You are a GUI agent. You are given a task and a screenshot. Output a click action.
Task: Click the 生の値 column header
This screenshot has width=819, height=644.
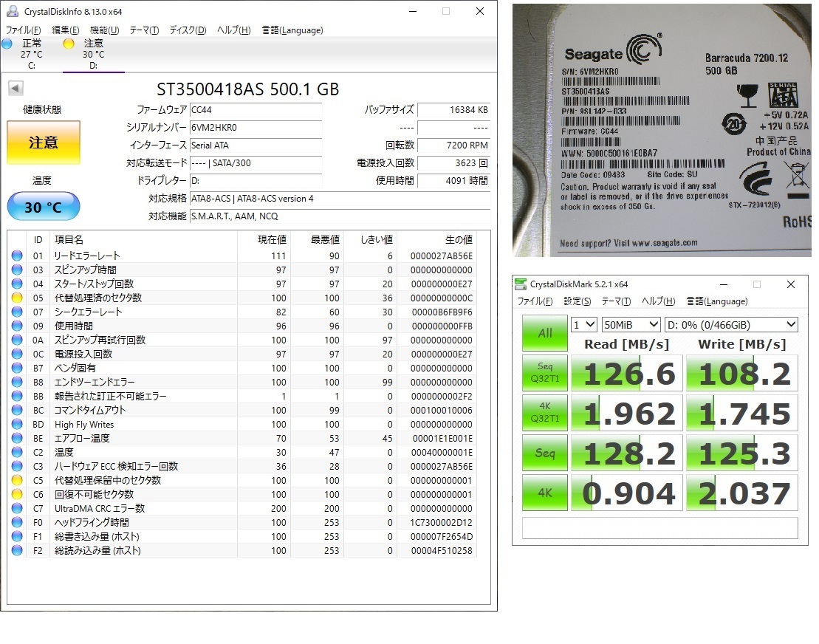pos(459,239)
